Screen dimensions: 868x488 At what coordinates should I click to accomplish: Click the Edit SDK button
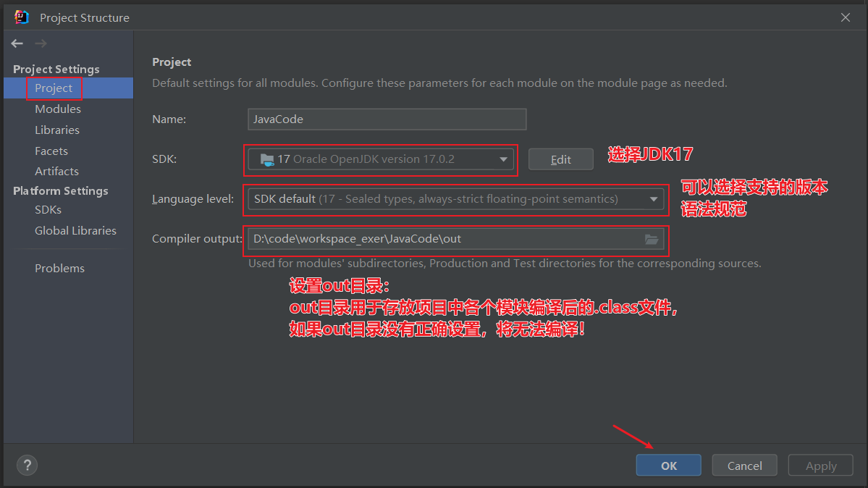[x=561, y=159]
